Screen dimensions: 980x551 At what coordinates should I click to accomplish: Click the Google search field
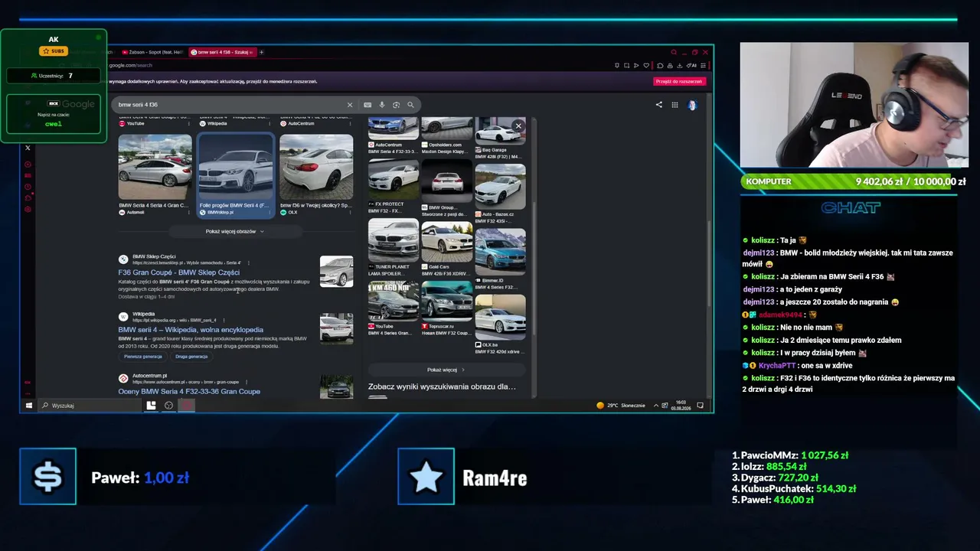point(230,105)
